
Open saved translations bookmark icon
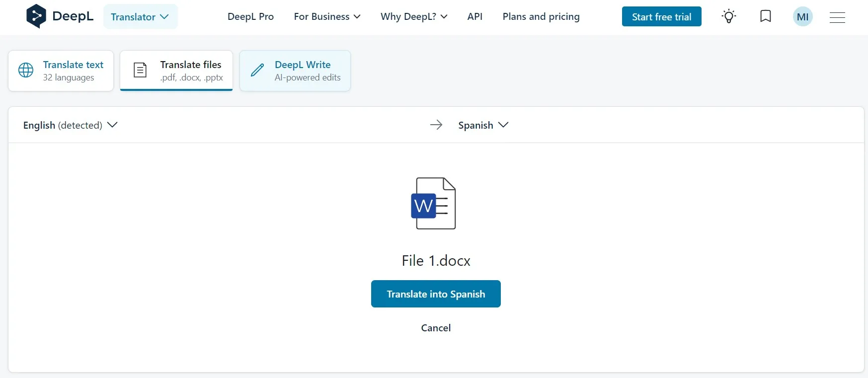tap(766, 16)
